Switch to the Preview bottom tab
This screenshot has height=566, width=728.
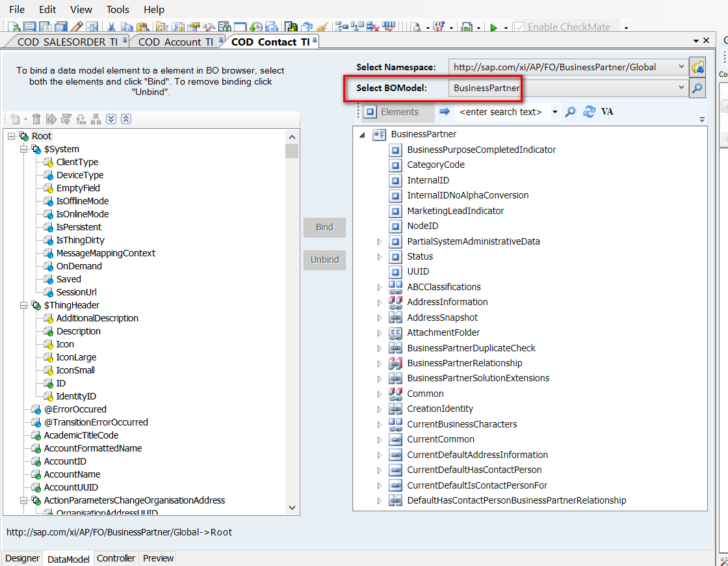[x=158, y=558]
